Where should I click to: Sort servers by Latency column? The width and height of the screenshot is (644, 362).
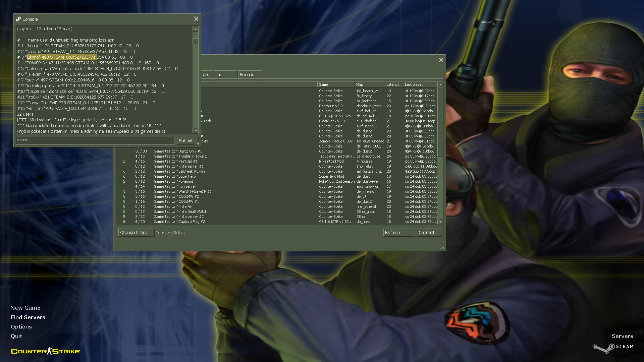[x=393, y=84]
